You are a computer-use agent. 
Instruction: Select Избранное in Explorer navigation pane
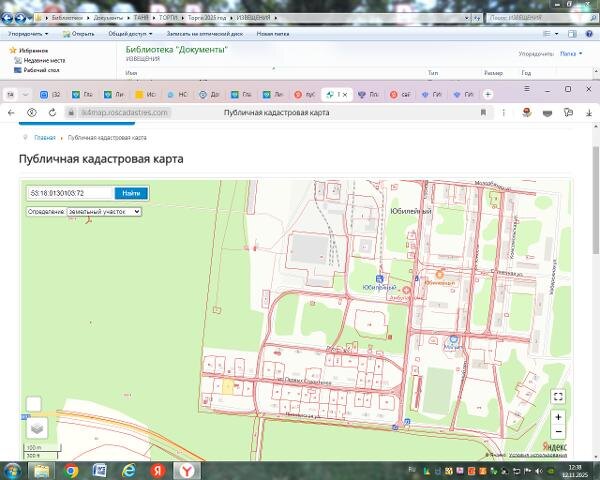29,51
